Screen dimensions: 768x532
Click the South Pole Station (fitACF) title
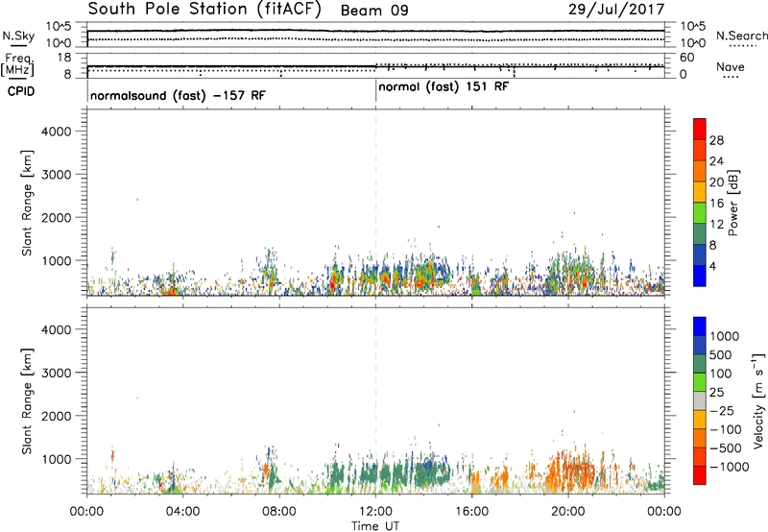[x=204, y=10]
